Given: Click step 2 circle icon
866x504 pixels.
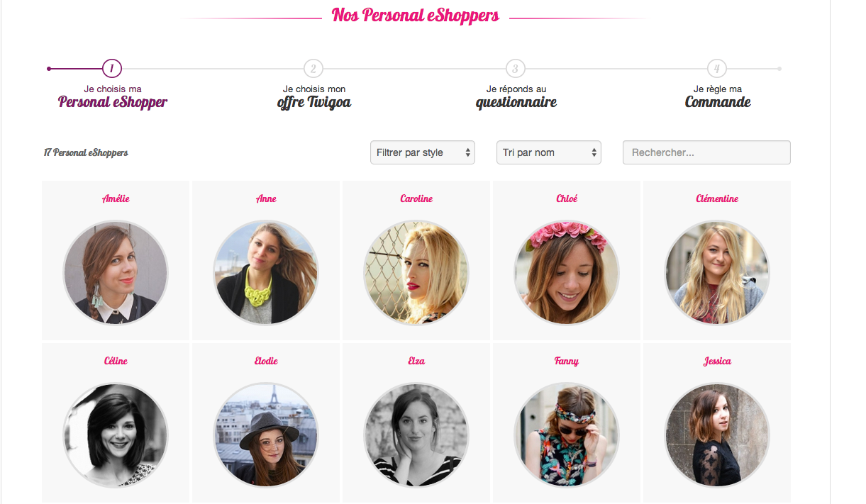Looking at the screenshot, I should click(x=313, y=69).
